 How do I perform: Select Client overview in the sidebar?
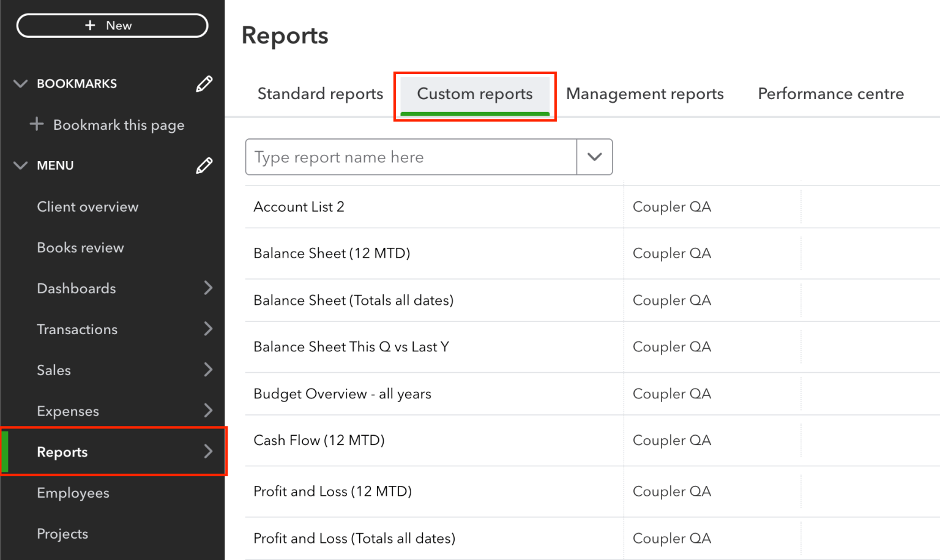point(88,206)
